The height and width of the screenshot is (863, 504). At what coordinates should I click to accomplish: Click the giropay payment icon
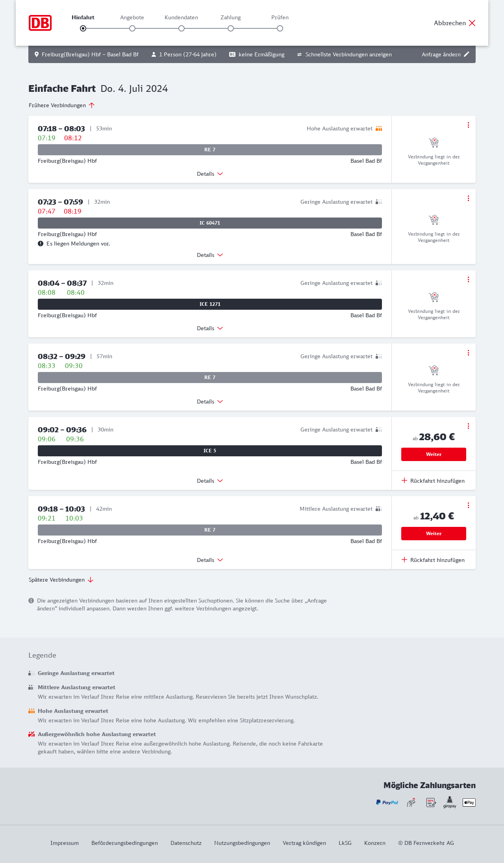click(450, 802)
